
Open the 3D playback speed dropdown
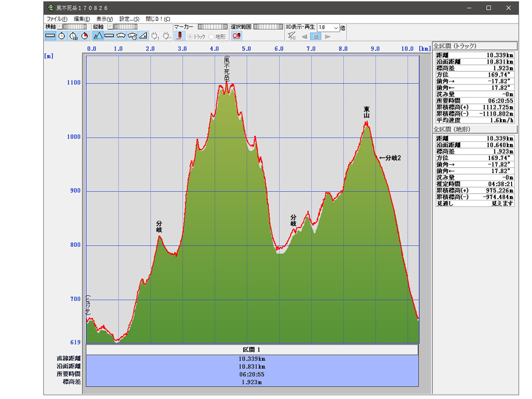(x=336, y=27)
